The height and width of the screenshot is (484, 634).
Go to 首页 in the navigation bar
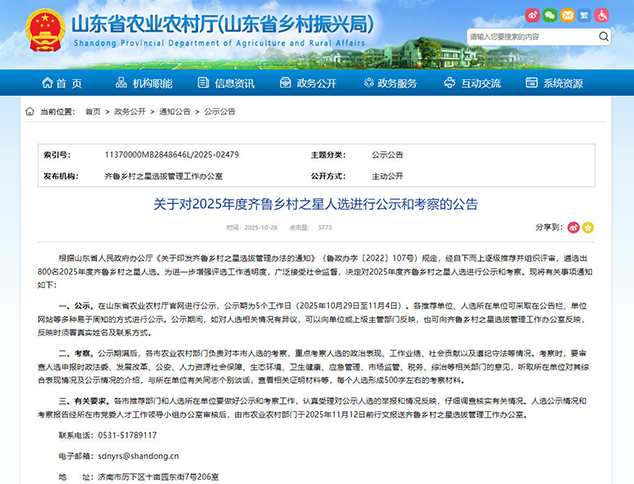pyautogui.click(x=60, y=83)
